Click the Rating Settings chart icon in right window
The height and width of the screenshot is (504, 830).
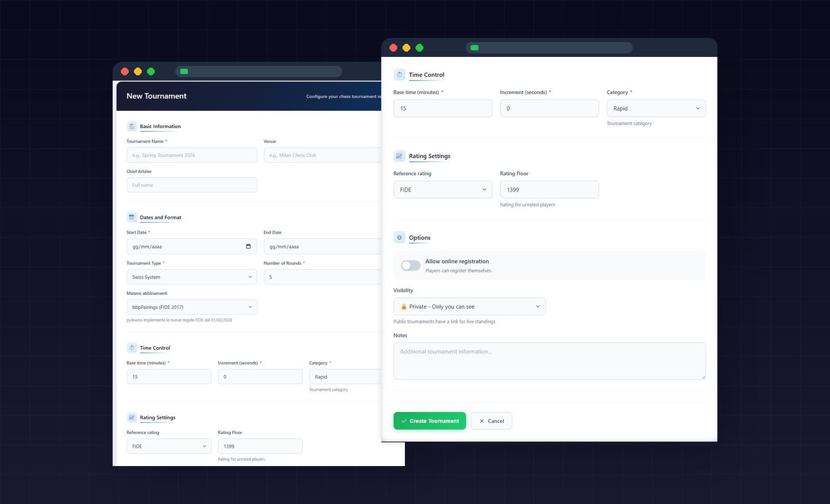point(400,156)
